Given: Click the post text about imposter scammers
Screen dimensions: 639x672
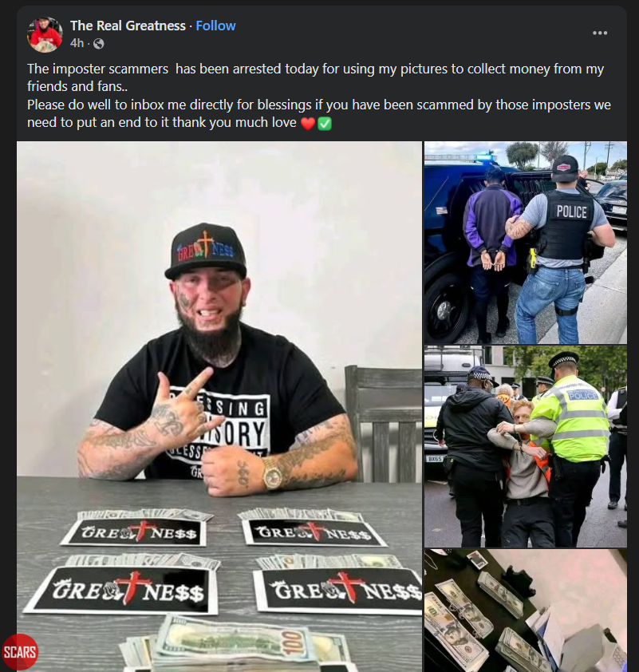Looking at the screenshot, I should [x=319, y=96].
